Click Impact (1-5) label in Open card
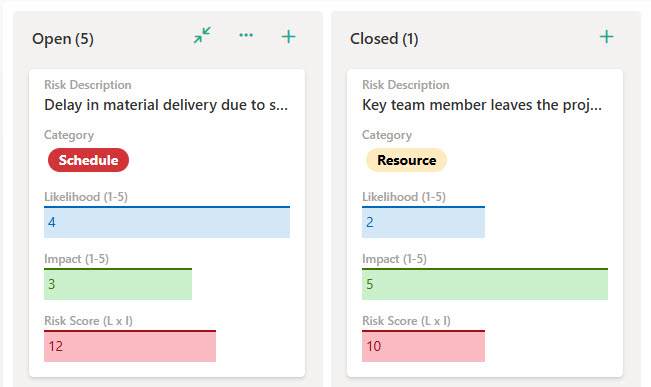This screenshot has width=651, height=387. pyautogui.click(x=76, y=259)
